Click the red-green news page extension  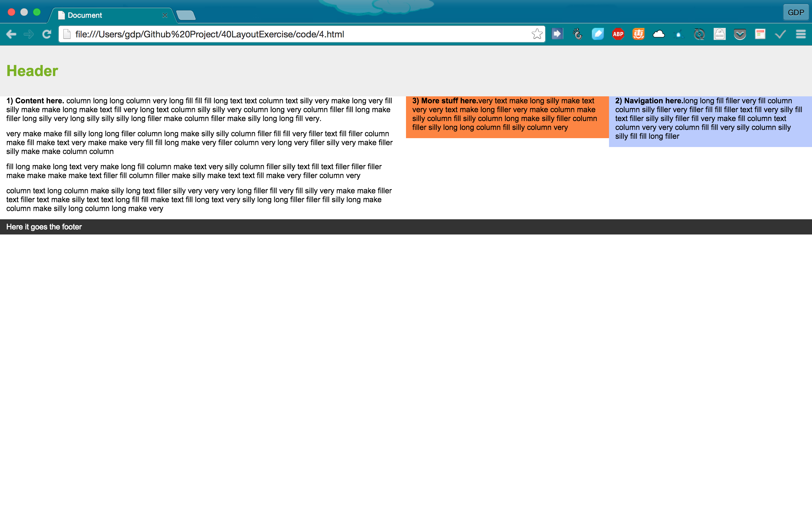760,34
